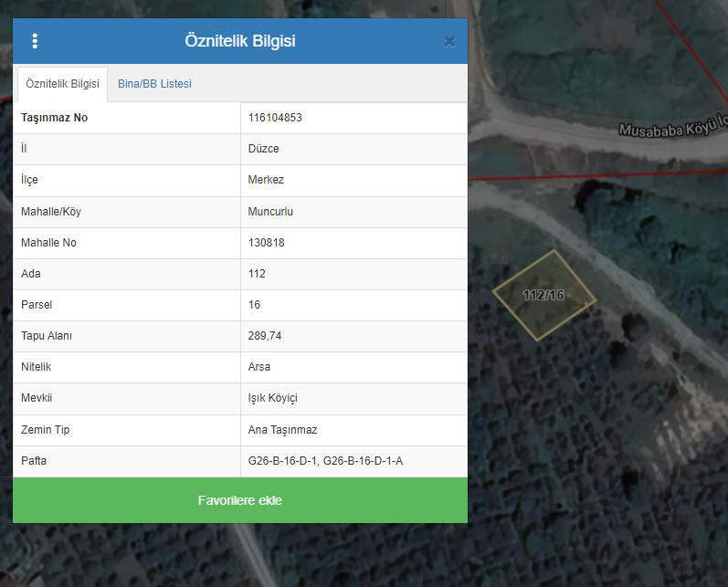Open the Bina/BB Listesi tab

pyautogui.click(x=154, y=84)
